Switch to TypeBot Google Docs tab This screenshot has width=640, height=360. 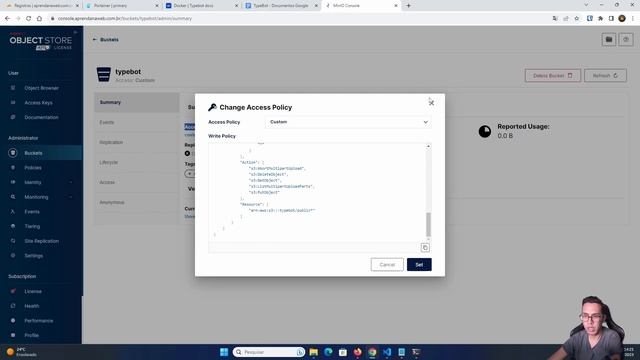tap(280, 6)
